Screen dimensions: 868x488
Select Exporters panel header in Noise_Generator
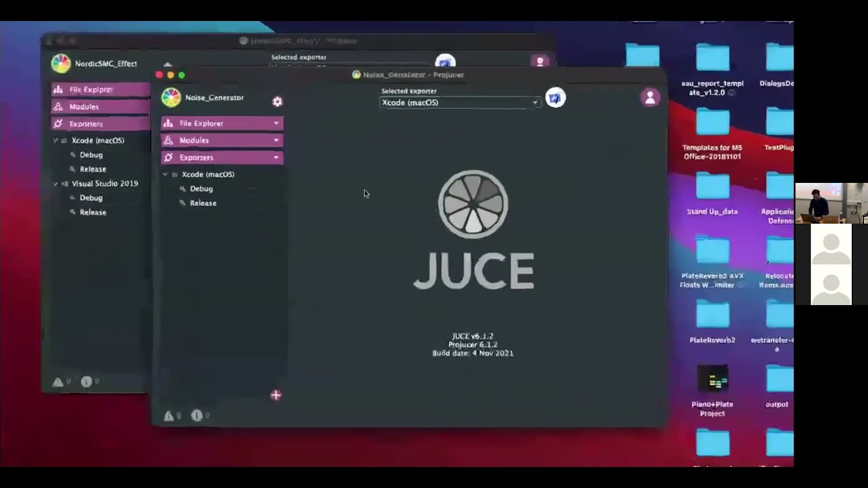pos(222,157)
